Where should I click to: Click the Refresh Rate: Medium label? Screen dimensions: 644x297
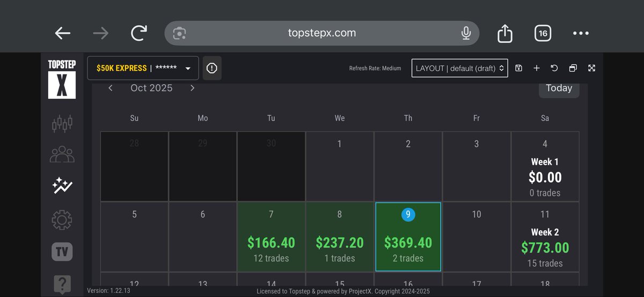click(375, 68)
